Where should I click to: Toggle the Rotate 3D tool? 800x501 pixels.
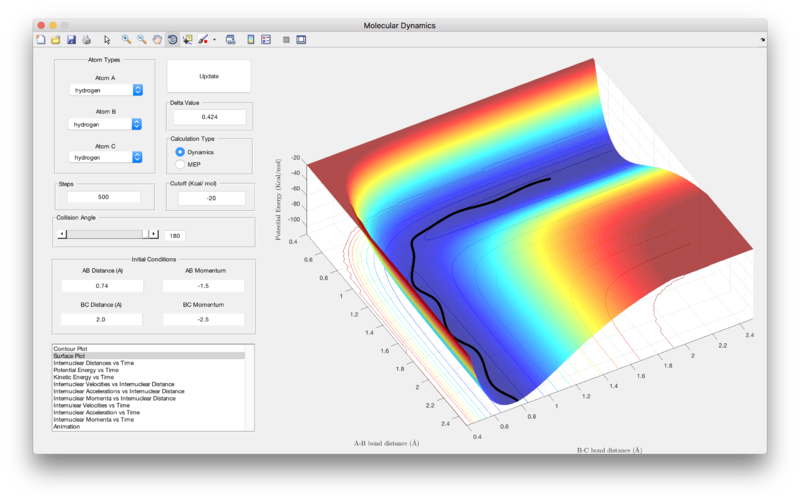coord(172,39)
